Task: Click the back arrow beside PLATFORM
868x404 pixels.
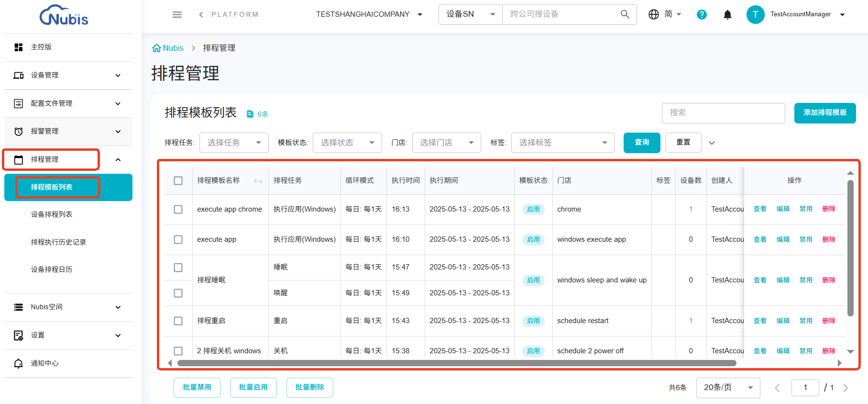Action: pyautogui.click(x=201, y=14)
